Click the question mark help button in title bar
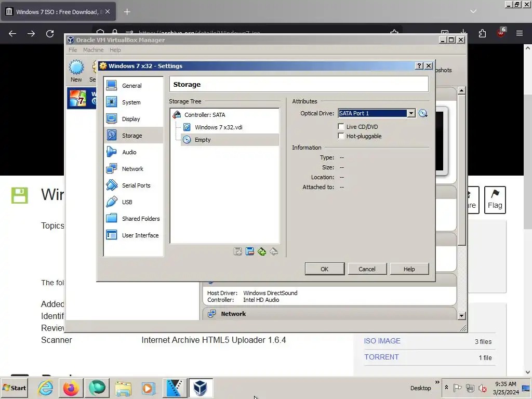 point(419,66)
